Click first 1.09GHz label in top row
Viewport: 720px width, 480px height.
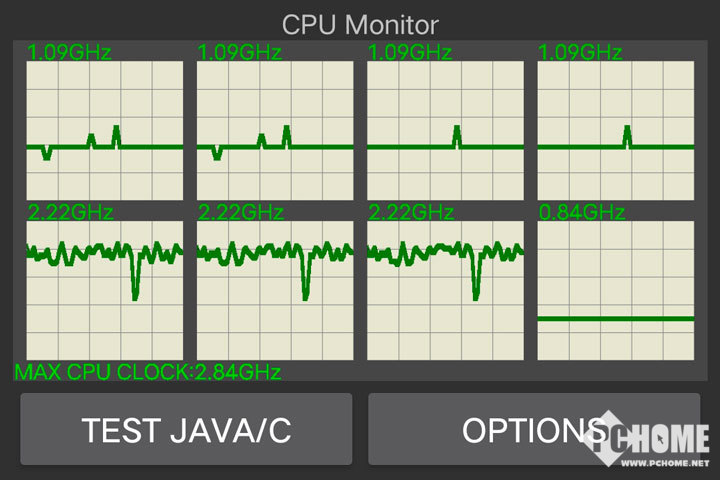pos(69,52)
